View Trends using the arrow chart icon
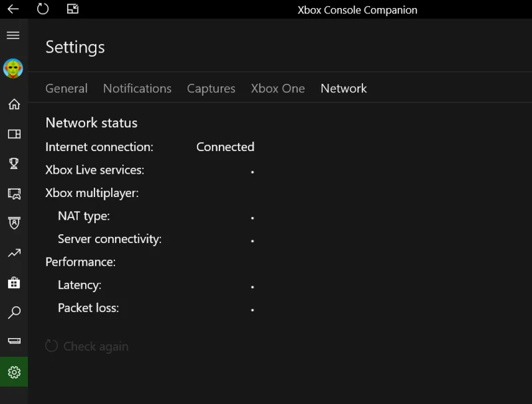 coord(13,253)
